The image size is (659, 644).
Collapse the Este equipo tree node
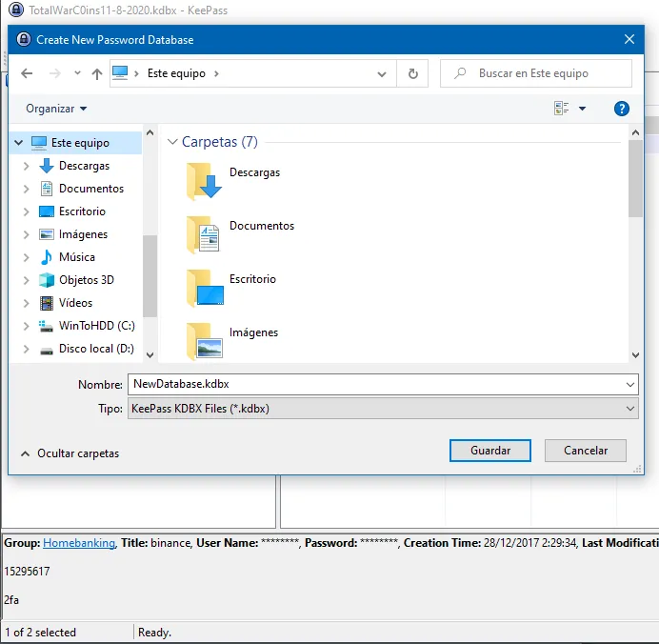tap(18, 143)
